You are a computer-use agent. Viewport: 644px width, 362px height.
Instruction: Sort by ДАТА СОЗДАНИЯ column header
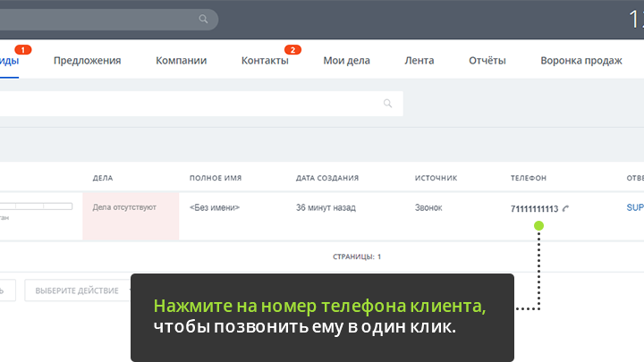pos(327,178)
